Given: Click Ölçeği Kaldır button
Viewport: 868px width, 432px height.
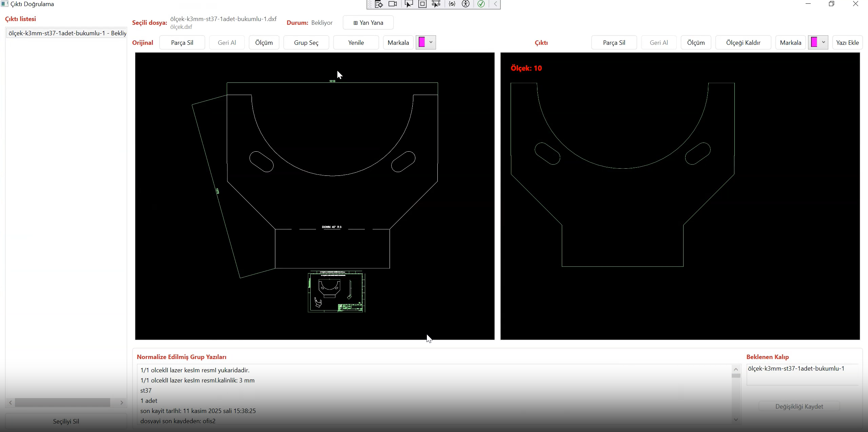Looking at the screenshot, I should click(743, 43).
